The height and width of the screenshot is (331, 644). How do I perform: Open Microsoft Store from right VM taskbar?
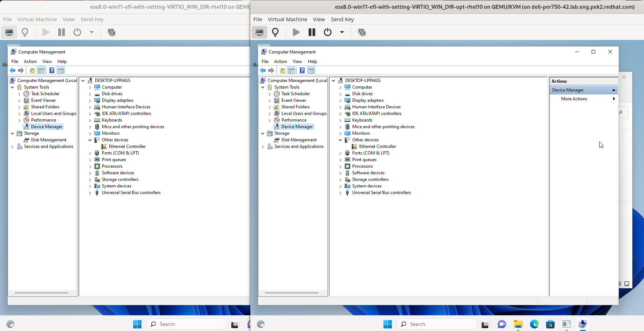(x=550, y=324)
